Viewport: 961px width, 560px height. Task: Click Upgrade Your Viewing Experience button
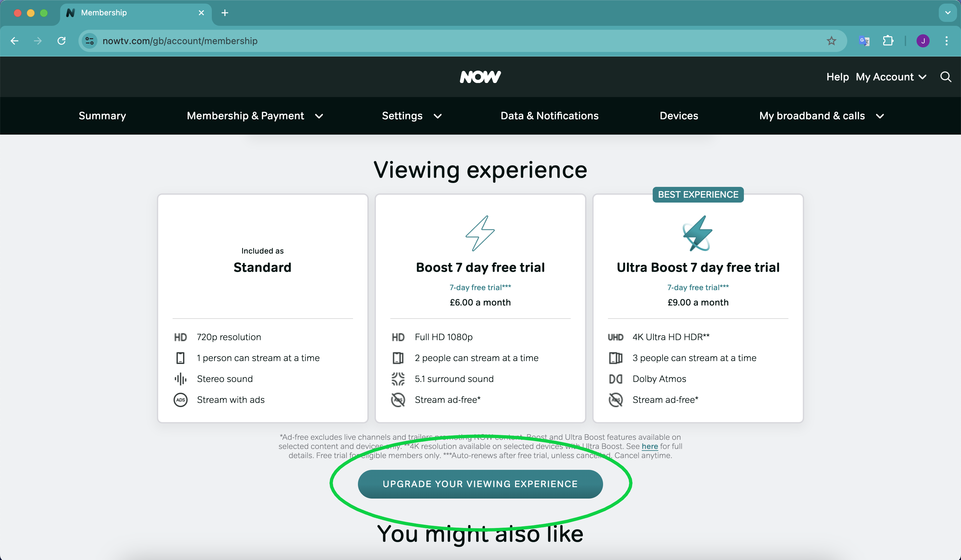[x=480, y=484]
